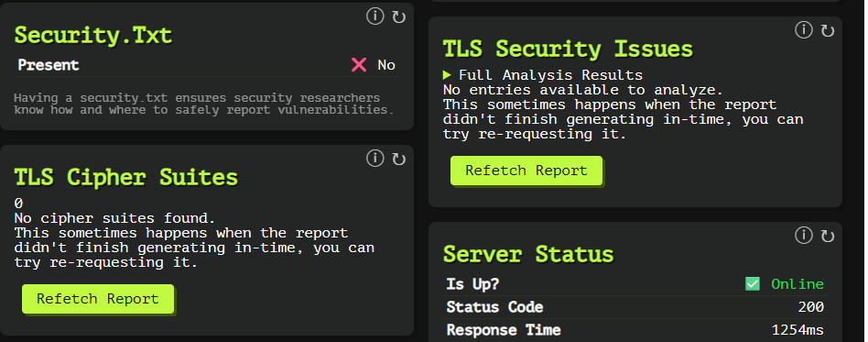The width and height of the screenshot is (868, 342).
Task: View info for TLS Security Issues
Action: (804, 30)
